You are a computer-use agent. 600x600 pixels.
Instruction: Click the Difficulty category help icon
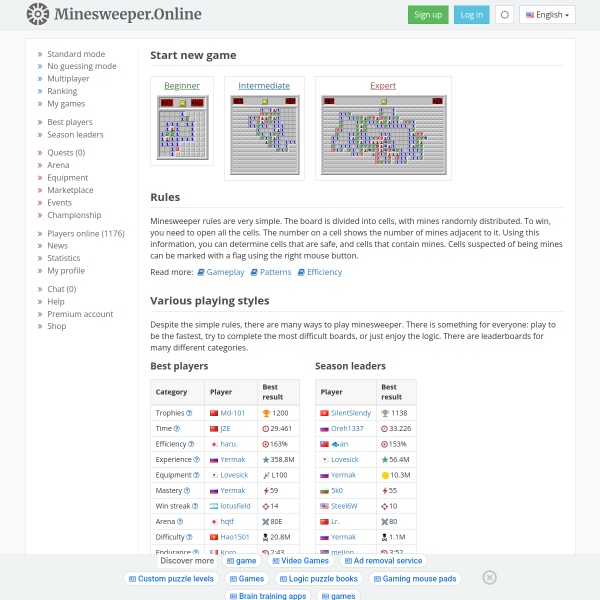(x=189, y=537)
